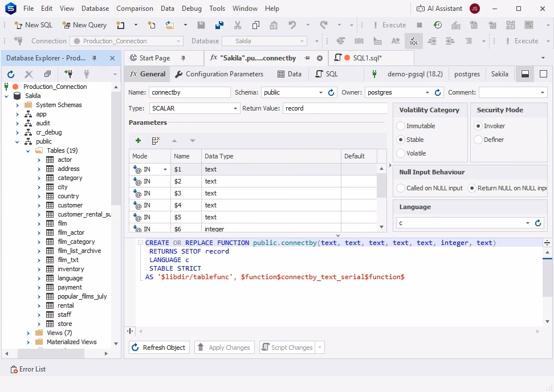Image resolution: width=554 pixels, height=392 pixels.
Task: Refresh the Language list icon
Action: (538, 223)
